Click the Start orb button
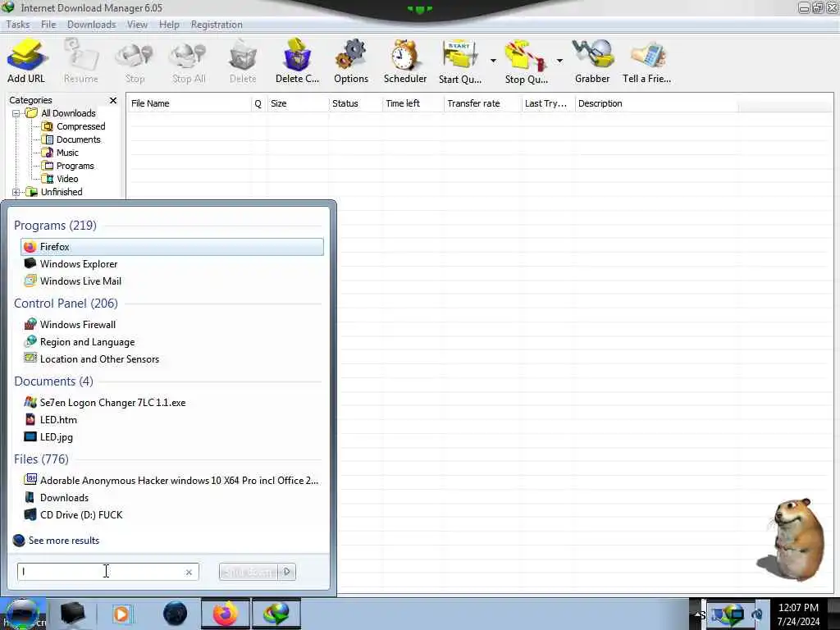Image resolution: width=840 pixels, height=630 pixels. [x=21, y=614]
